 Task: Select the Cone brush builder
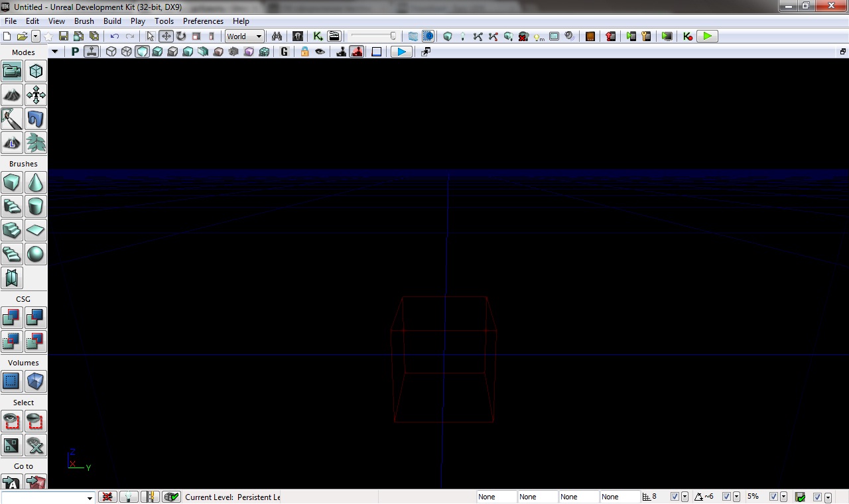(36, 182)
